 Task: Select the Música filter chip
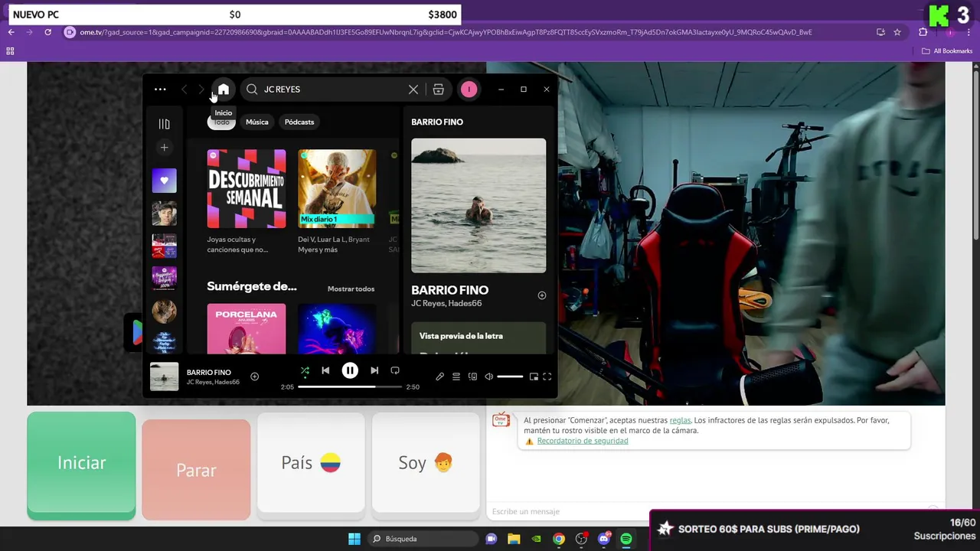click(257, 122)
